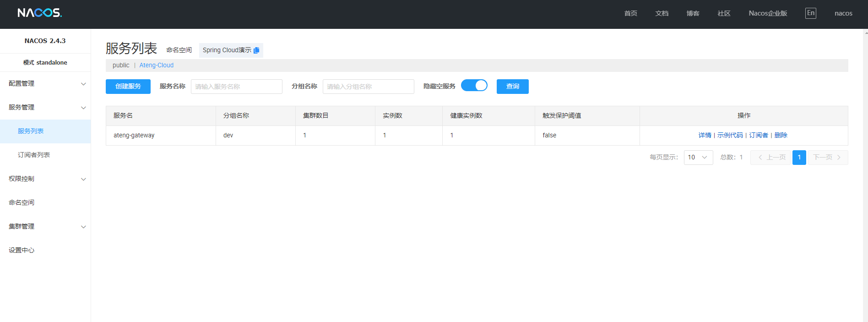This screenshot has height=322, width=868.
Task: Open the page size dropdown showing 10
Action: click(x=698, y=158)
